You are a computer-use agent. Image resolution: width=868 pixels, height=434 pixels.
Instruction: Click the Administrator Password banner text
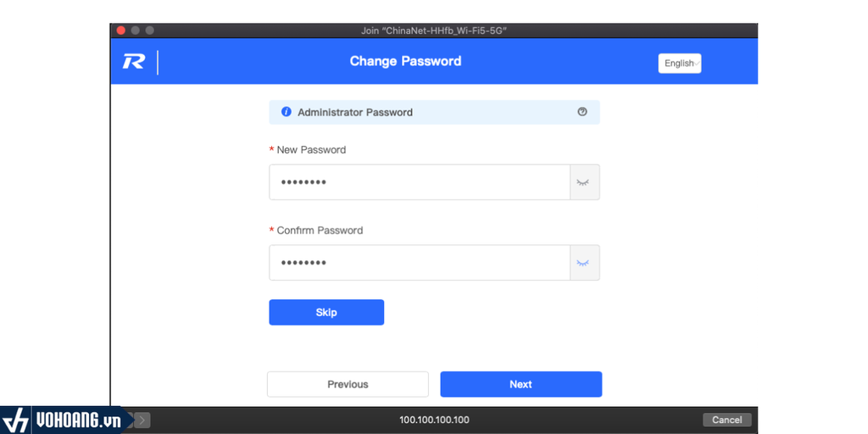pos(355,112)
